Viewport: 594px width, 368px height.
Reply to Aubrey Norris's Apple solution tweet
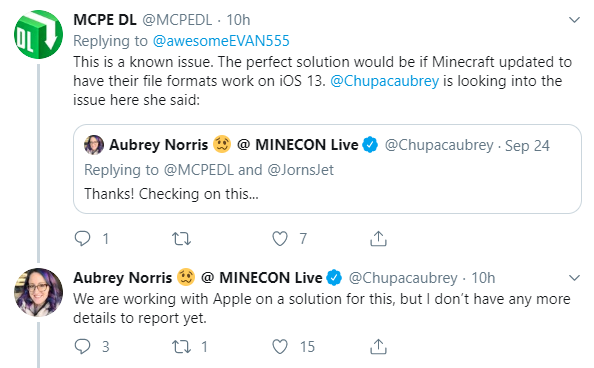point(82,346)
